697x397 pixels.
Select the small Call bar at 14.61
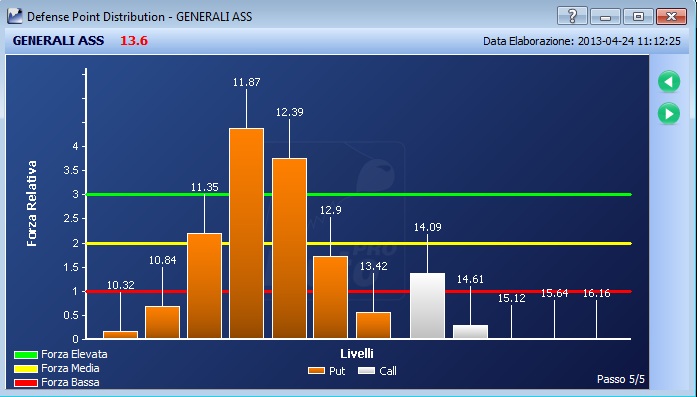(x=470, y=332)
